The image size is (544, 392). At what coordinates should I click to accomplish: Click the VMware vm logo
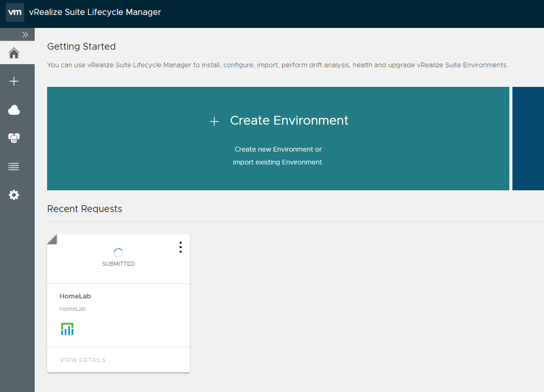[15, 12]
